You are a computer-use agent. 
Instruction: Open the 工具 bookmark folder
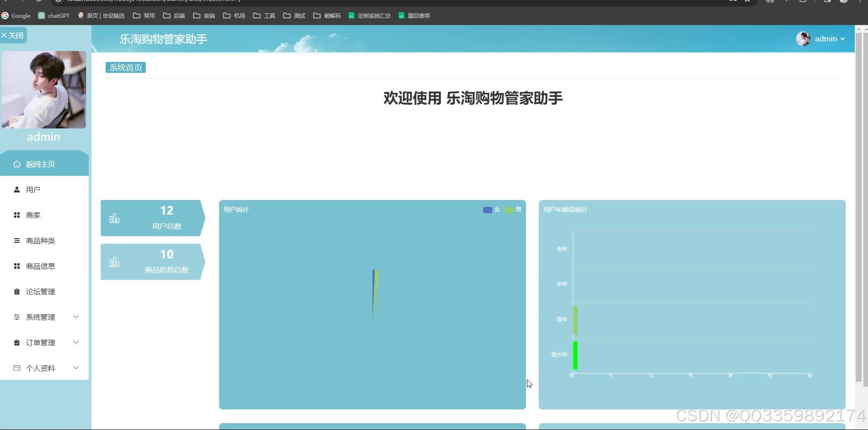264,15
